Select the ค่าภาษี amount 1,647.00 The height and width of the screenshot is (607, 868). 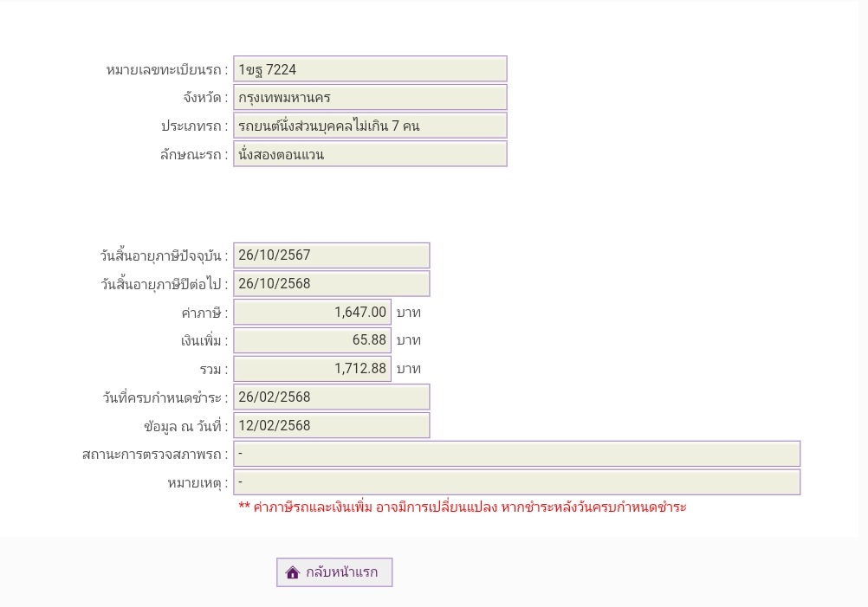[x=312, y=312]
